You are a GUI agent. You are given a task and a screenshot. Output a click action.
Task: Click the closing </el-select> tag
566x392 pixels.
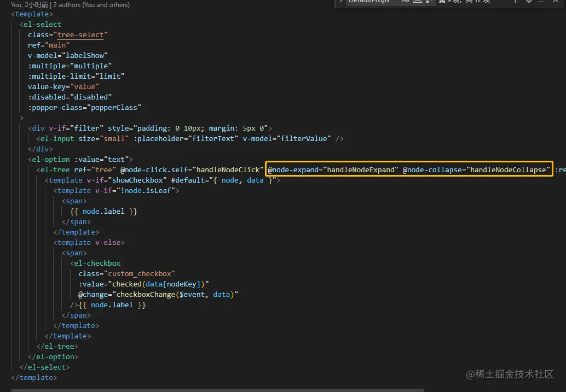pyautogui.click(x=44, y=367)
